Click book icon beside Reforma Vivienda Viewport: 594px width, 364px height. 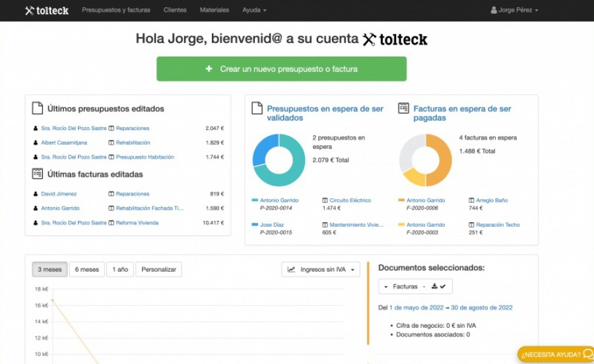click(x=112, y=223)
